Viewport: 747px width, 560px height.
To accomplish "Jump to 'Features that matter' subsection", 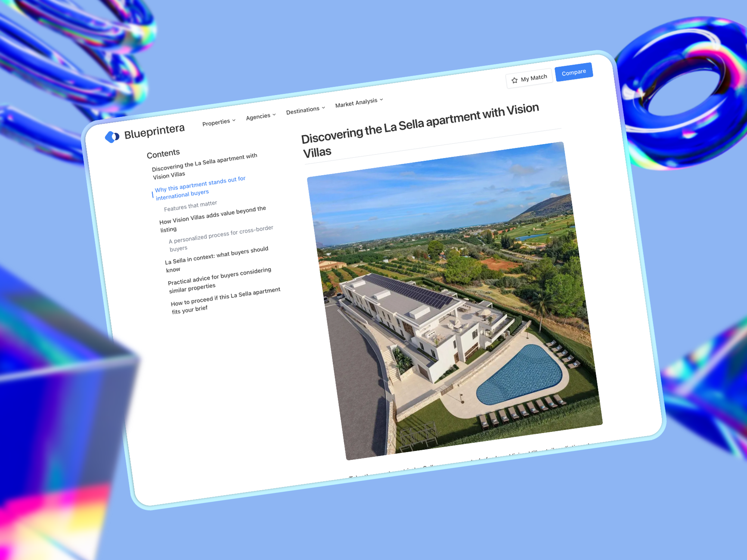I will point(190,206).
